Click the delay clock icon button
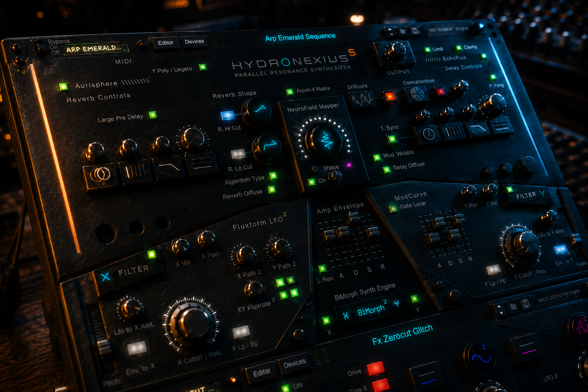 (x=428, y=134)
